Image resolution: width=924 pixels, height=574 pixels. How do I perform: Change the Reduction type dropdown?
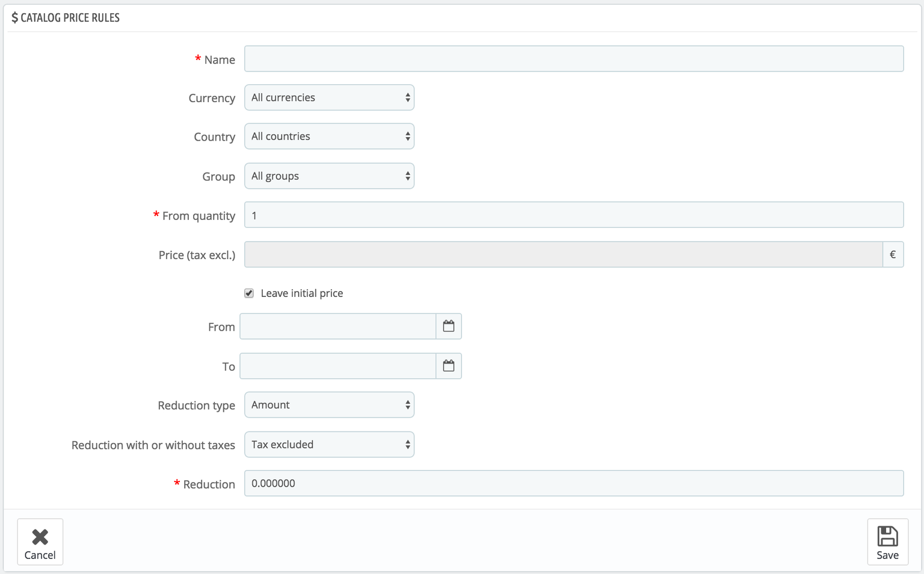pyautogui.click(x=329, y=405)
